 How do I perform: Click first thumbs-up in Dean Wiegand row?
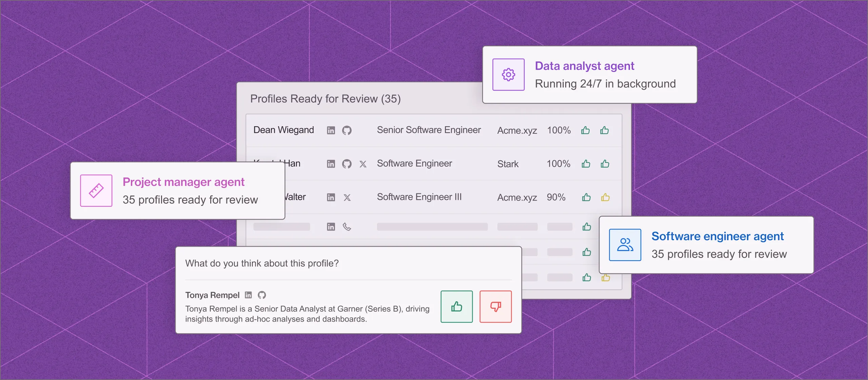tap(585, 130)
